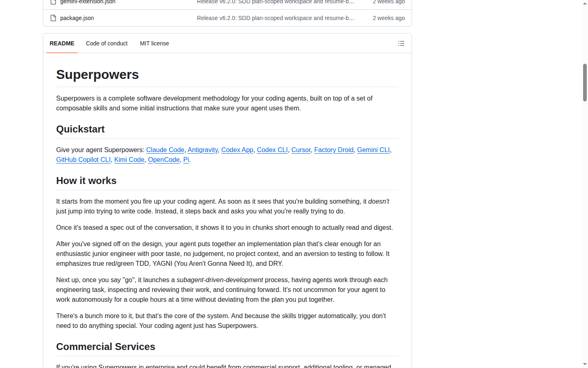Open the Factory Droid link
This screenshot has width=588, height=368.
pos(334,150)
